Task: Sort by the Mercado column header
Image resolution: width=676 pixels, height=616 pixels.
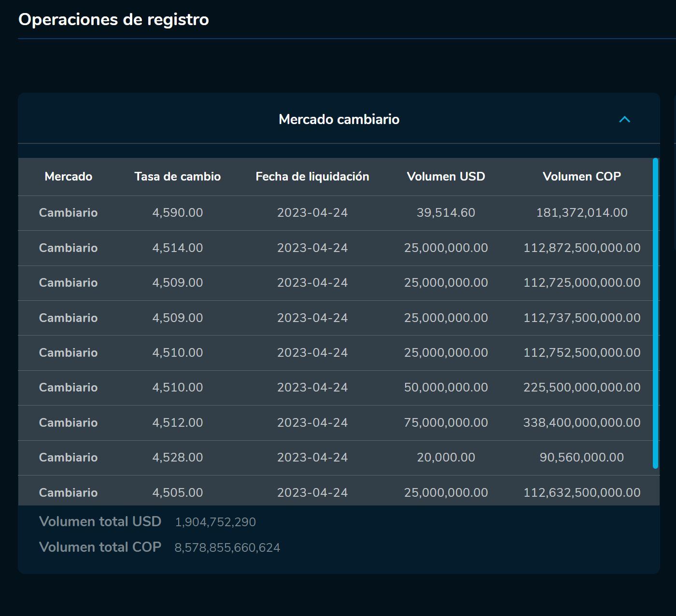Action: 68,177
